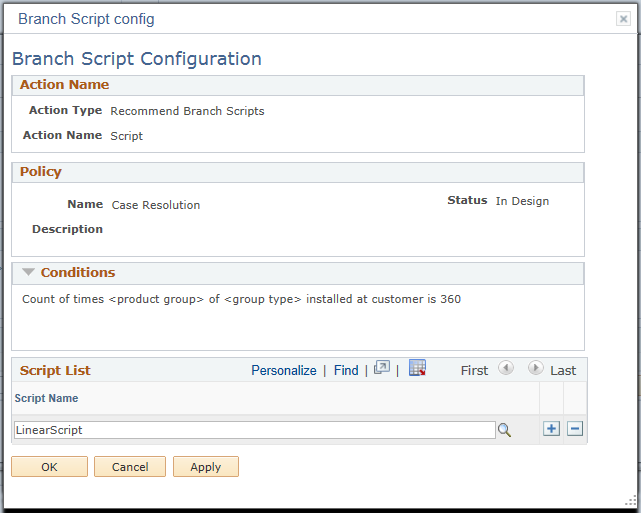Collapse the Conditions section triangle
This screenshot has height=513, width=641.
(28, 272)
